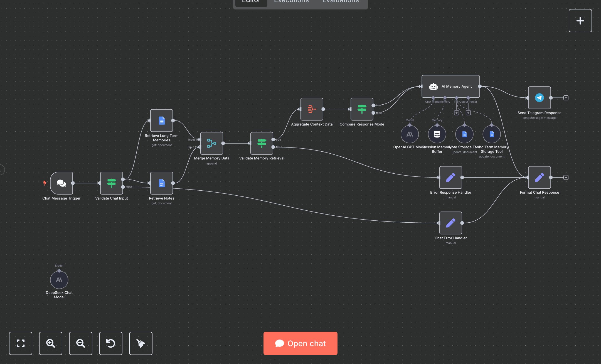This screenshot has height=364, width=601.
Task: Reset the canvas zoom level
Action: coord(111,343)
